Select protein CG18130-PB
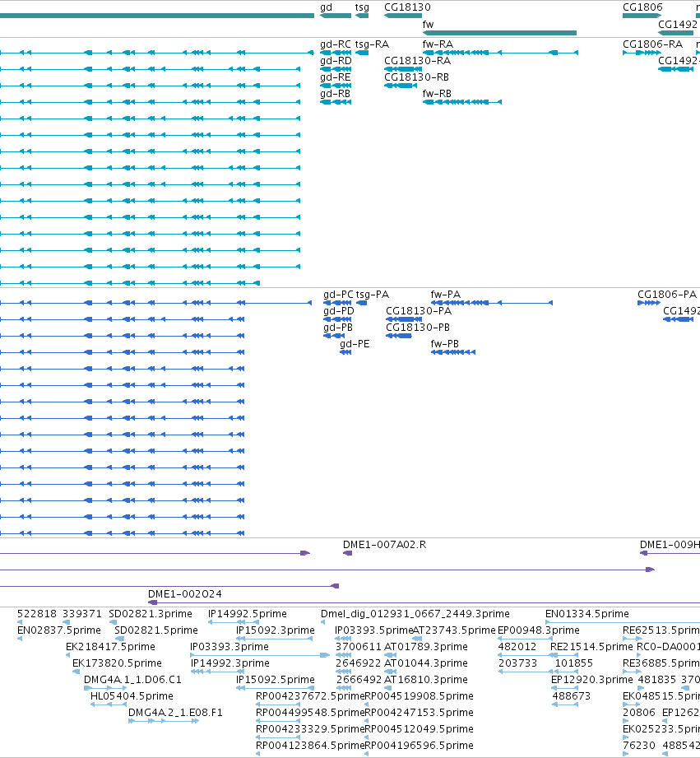The image size is (700, 758). click(x=417, y=328)
